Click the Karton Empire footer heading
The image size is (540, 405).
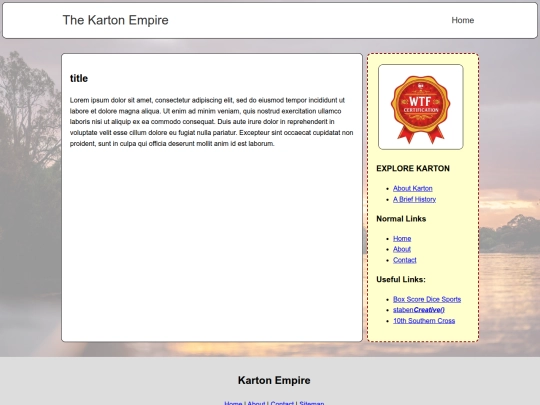tap(274, 380)
